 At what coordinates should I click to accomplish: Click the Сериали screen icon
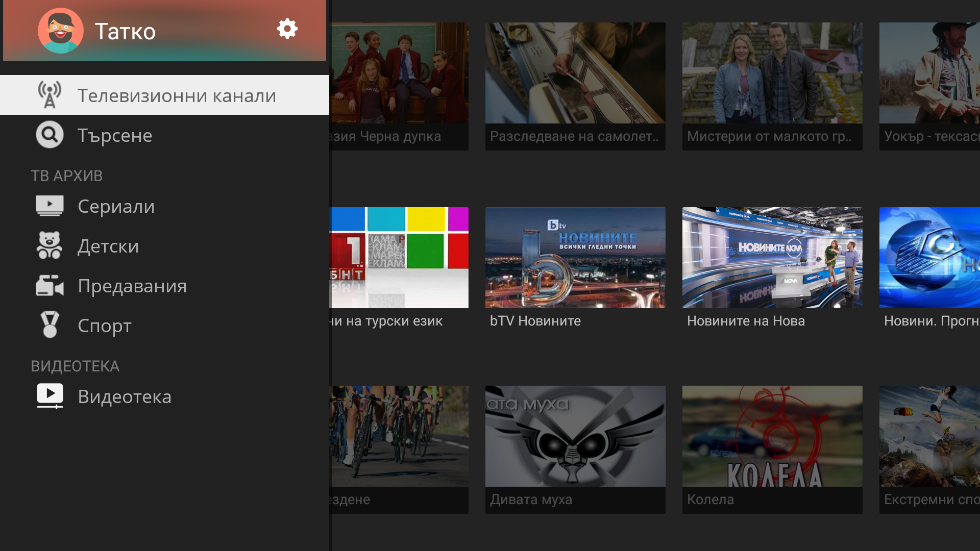pyautogui.click(x=50, y=206)
